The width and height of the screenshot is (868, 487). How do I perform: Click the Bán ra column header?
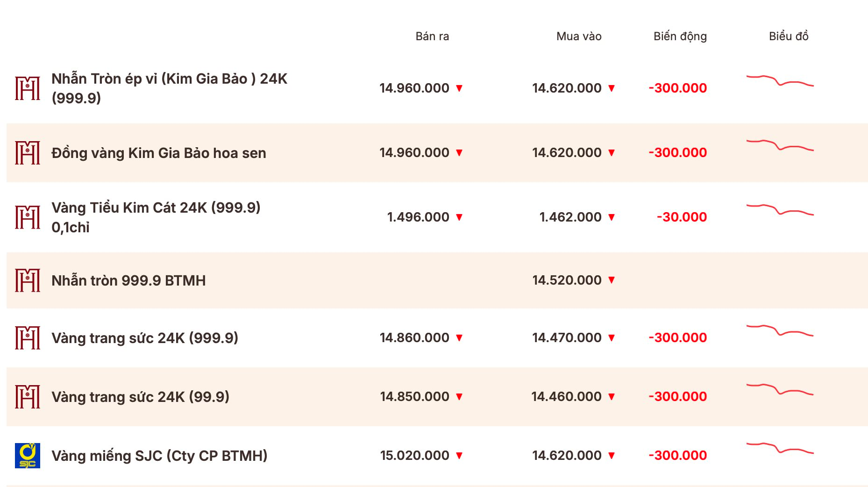pyautogui.click(x=432, y=36)
